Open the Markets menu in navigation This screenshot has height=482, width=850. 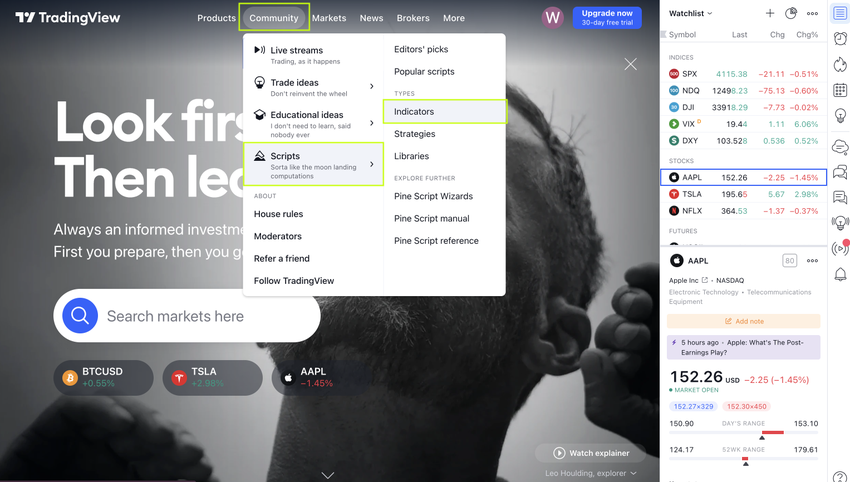329,18
